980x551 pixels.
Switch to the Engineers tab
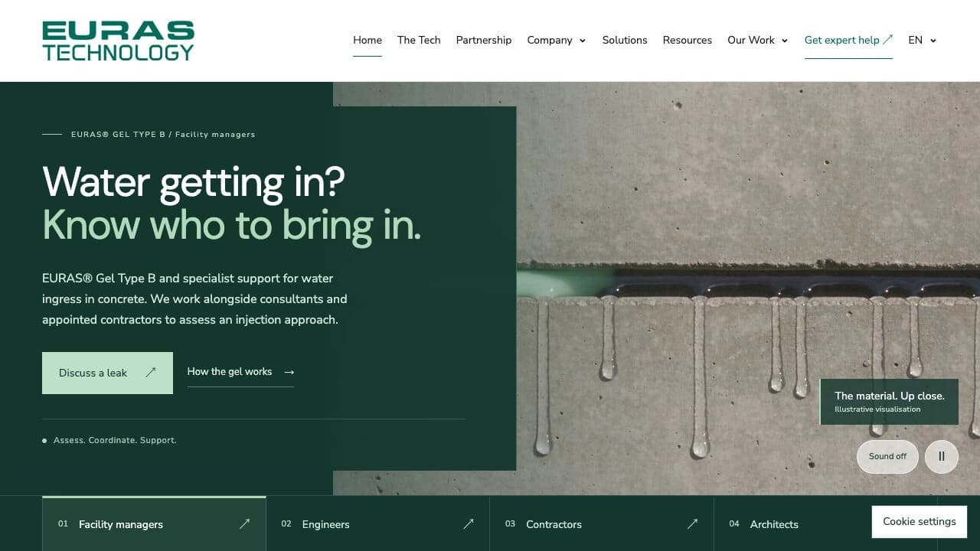377,523
